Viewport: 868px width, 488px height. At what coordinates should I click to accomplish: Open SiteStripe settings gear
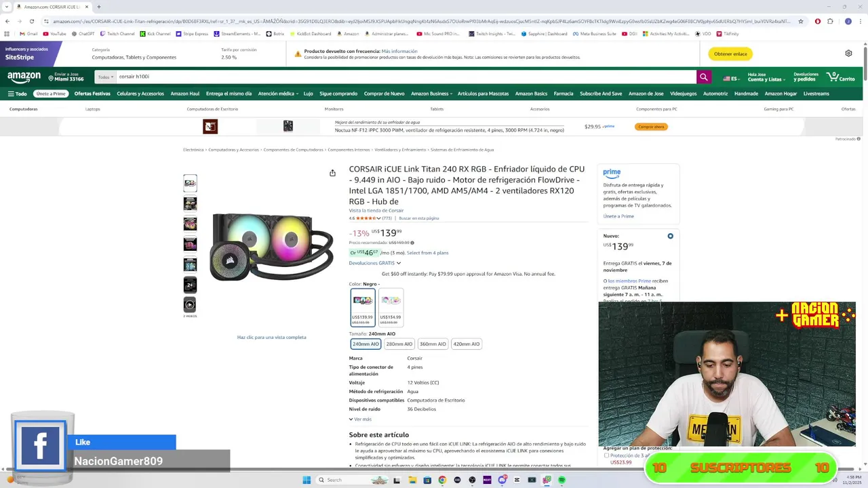click(848, 54)
